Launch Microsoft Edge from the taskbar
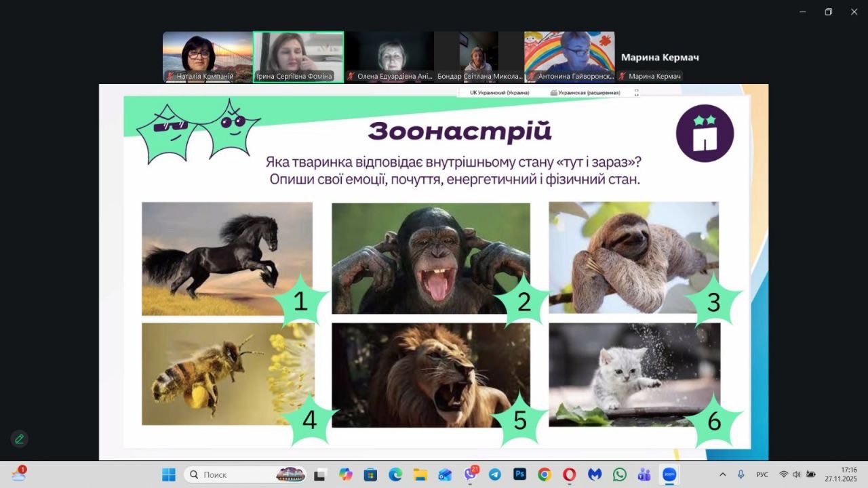 click(x=395, y=474)
